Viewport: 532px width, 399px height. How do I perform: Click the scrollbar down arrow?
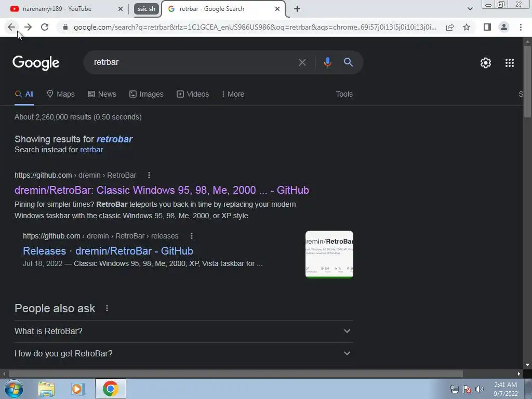pyautogui.click(x=527, y=365)
